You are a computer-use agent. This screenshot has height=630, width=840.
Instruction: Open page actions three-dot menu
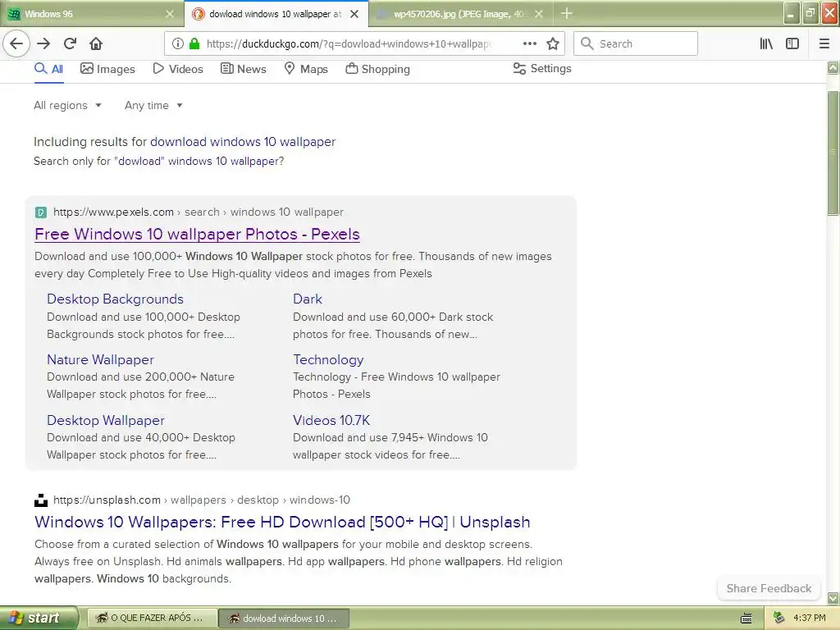coord(529,43)
